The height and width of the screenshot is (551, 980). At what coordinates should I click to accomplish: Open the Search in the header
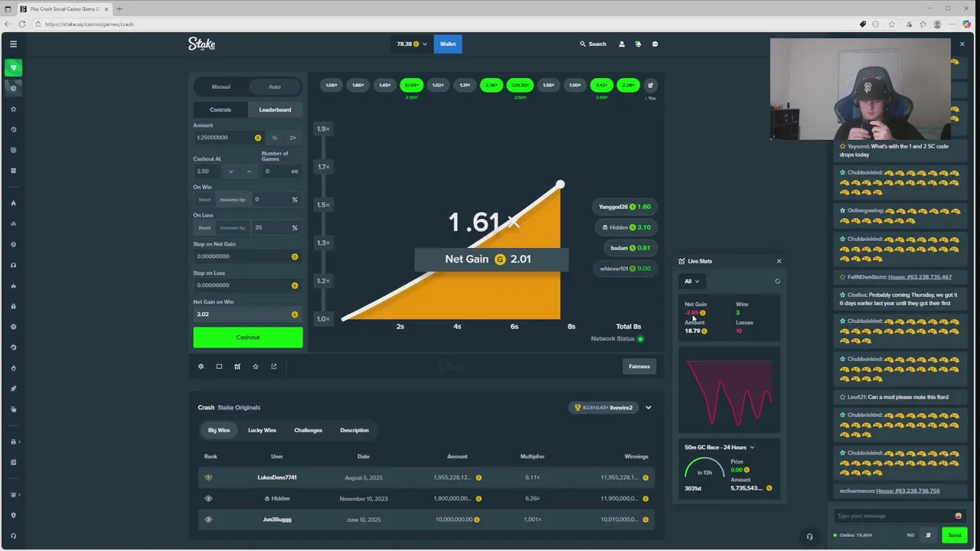click(x=593, y=44)
